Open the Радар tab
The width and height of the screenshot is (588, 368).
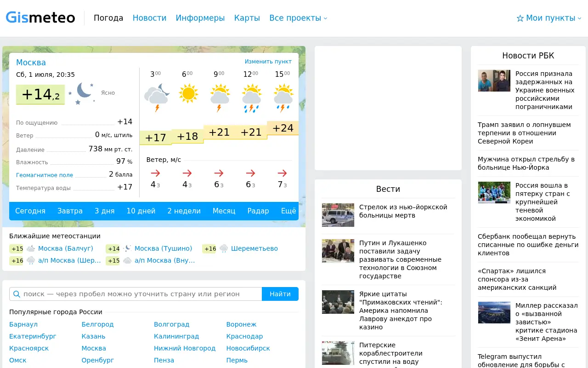click(258, 211)
